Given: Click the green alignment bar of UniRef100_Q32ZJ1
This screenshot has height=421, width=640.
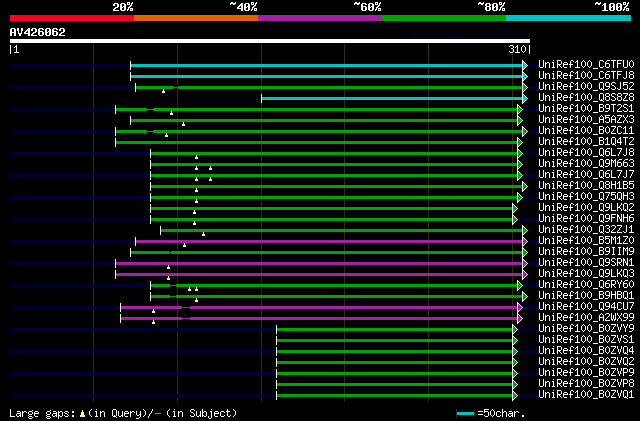Looking at the screenshot, I should (342, 231).
